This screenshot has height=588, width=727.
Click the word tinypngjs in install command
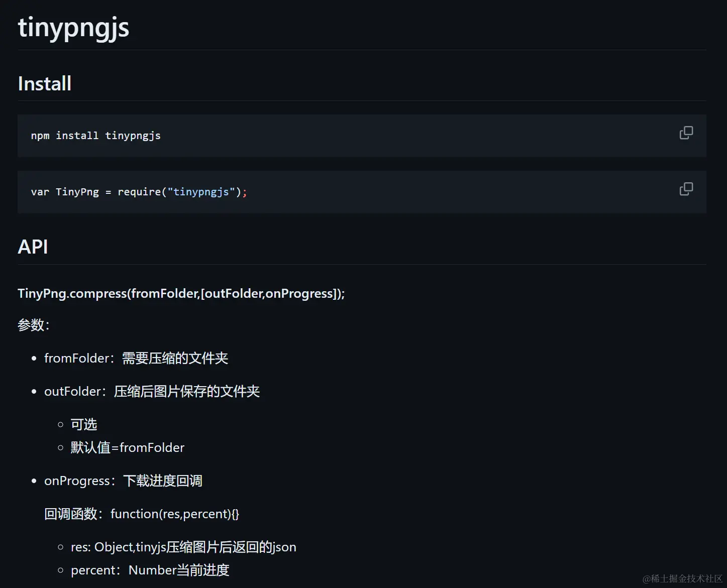133,136
